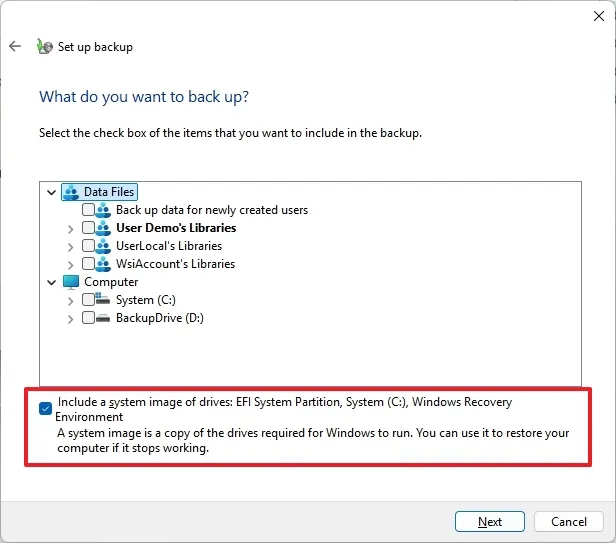Screen dimensions: 616x543
Task: Select the Data Files label
Action: pos(109,192)
